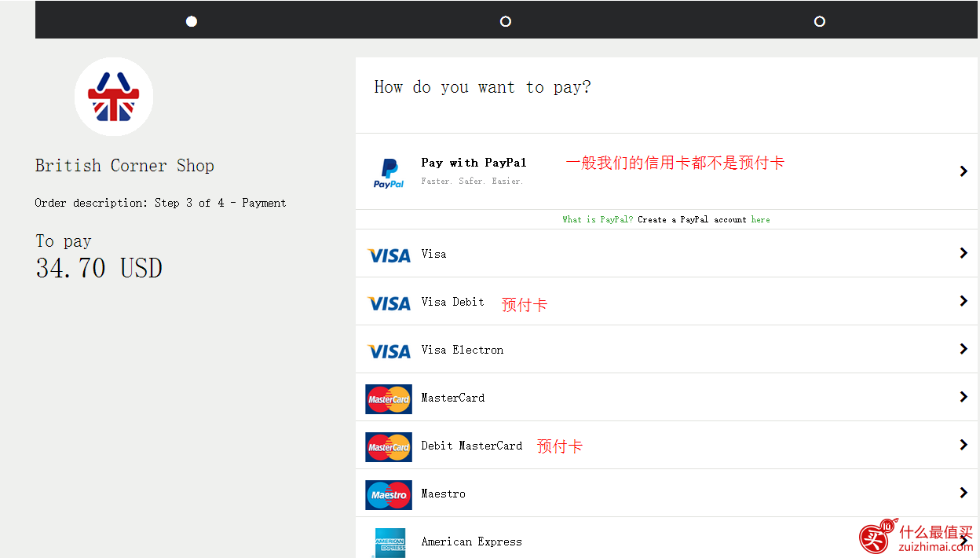980x558 pixels.
Task: Choose the American Express payment option
Action: [x=667, y=538]
